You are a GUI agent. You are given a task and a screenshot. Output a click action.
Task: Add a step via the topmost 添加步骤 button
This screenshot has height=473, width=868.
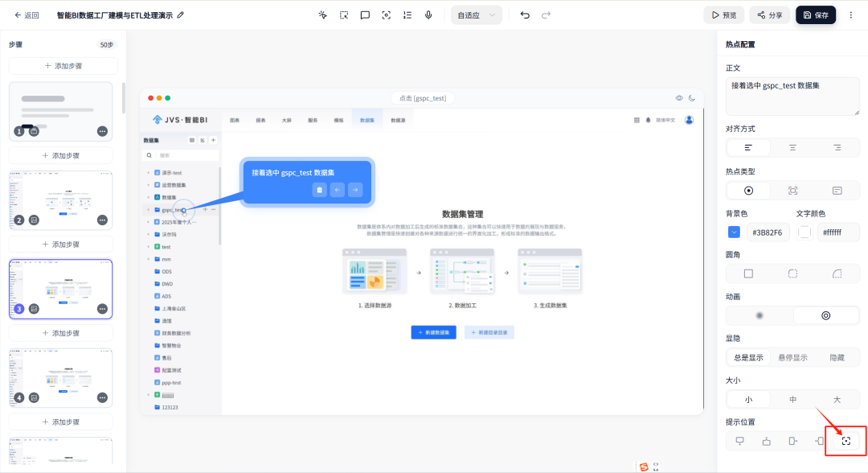pos(63,66)
